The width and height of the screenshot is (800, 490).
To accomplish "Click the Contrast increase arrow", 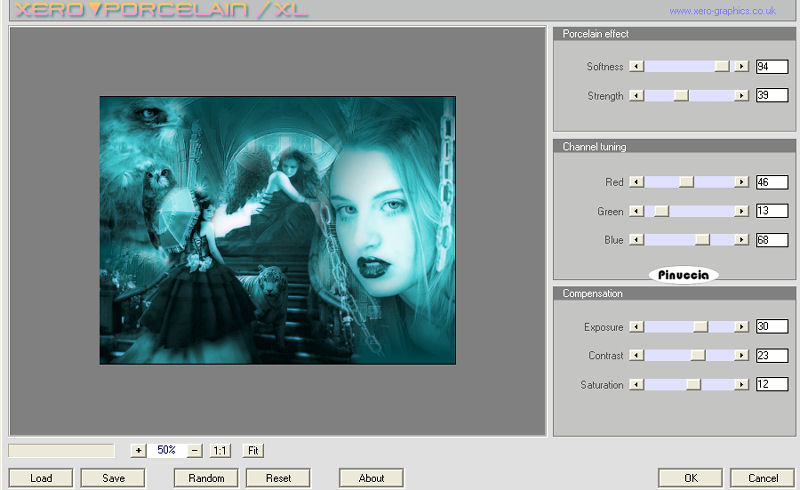I will coord(741,355).
